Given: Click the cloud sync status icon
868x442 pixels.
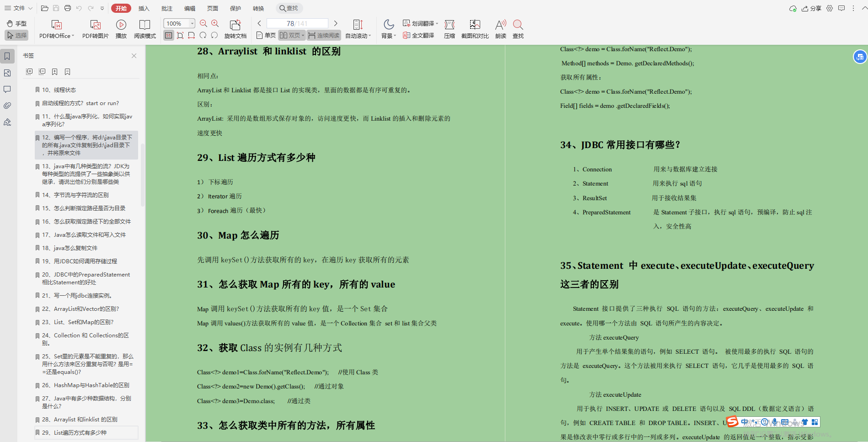Looking at the screenshot, I should coord(793,8).
